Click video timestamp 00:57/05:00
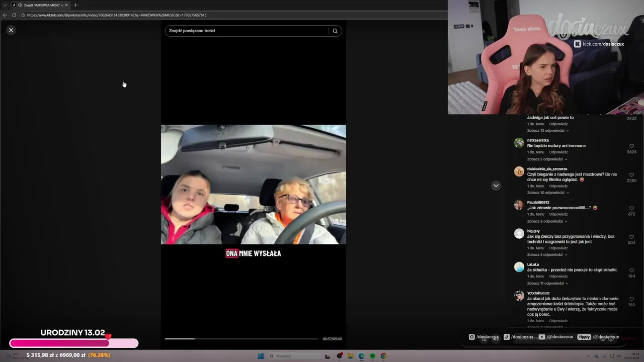Viewport: 644px width, 362px height. coord(332,339)
